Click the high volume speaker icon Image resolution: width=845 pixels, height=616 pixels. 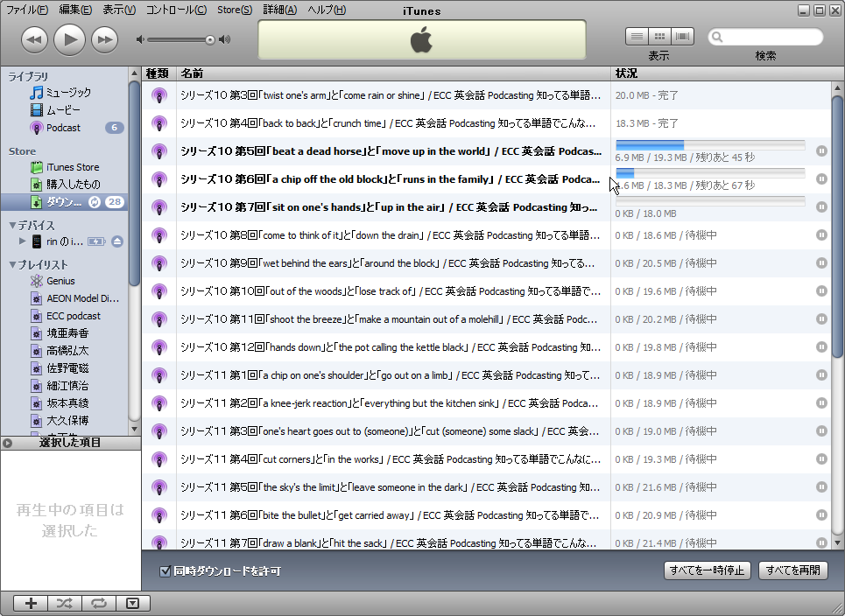pyautogui.click(x=225, y=40)
